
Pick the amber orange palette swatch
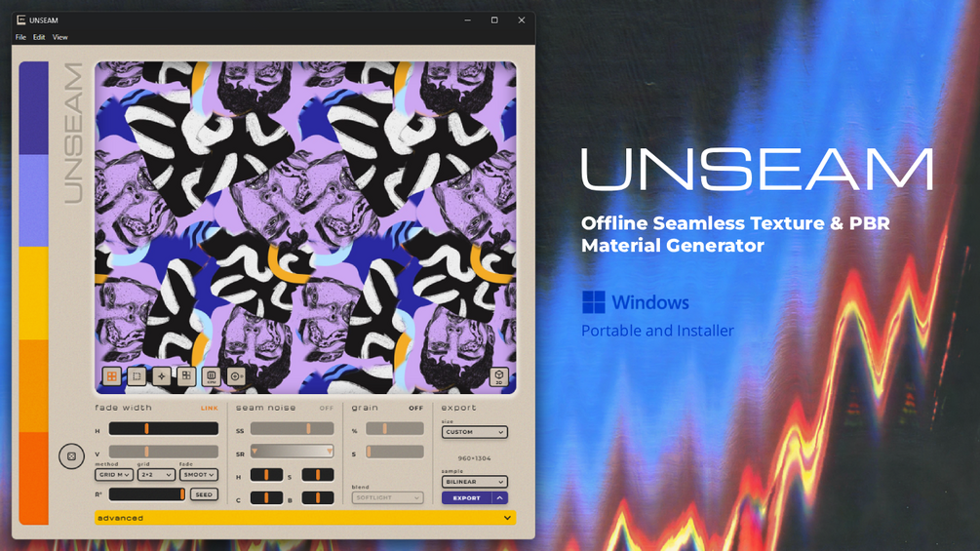click(34, 385)
